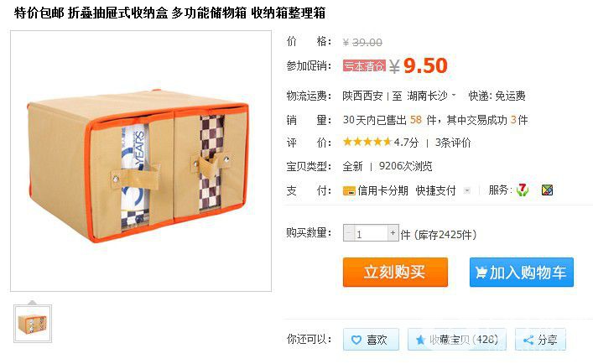The height and width of the screenshot is (364, 593).
Task: Expand the payment methods dropdown arrow
Action: (x=467, y=190)
